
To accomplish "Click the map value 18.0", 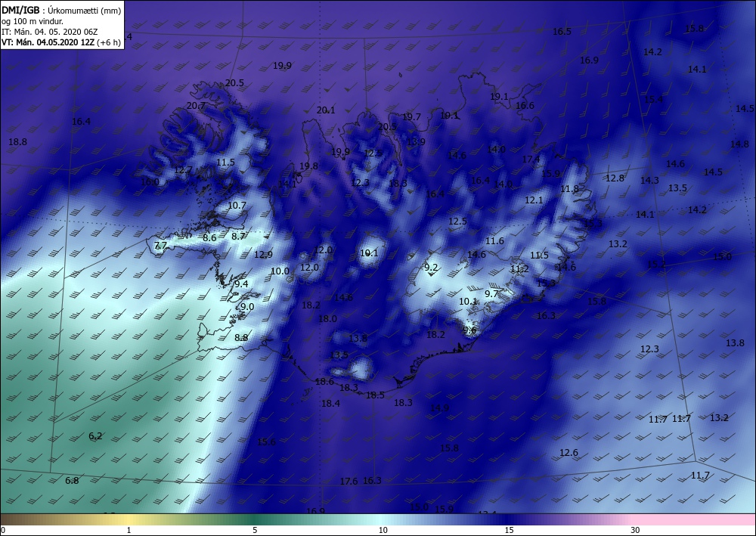I will click(327, 318).
